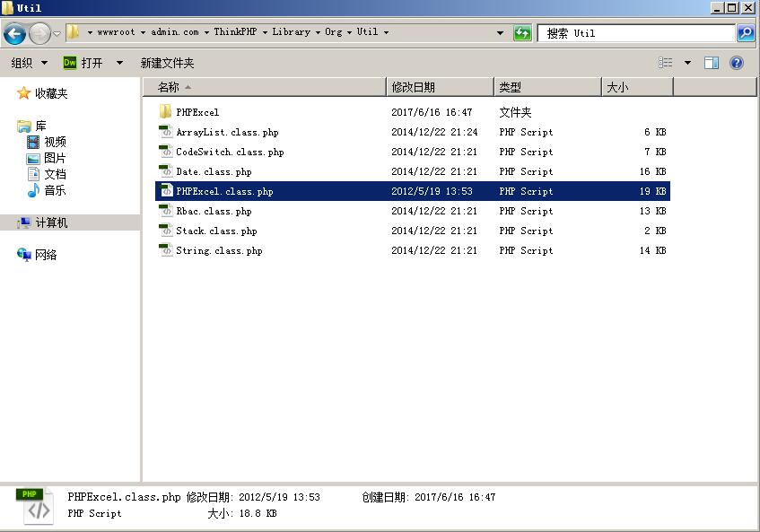
Task: Click the PHPExcel folder icon
Action: coord(165,112)
